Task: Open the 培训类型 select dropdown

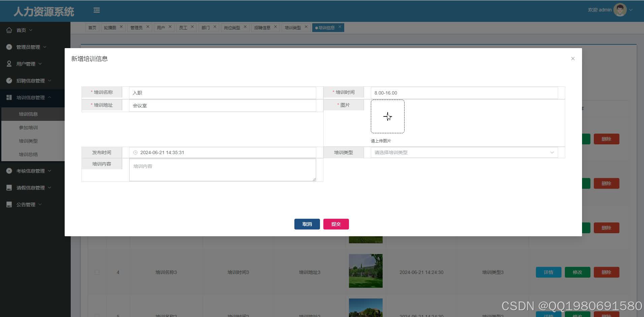Action: click(464, 152)
